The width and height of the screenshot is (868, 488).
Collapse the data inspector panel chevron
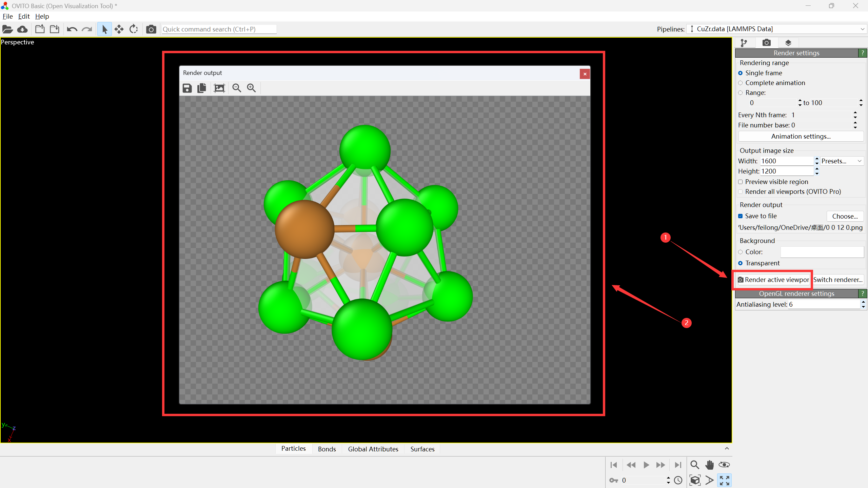(727, 448)
